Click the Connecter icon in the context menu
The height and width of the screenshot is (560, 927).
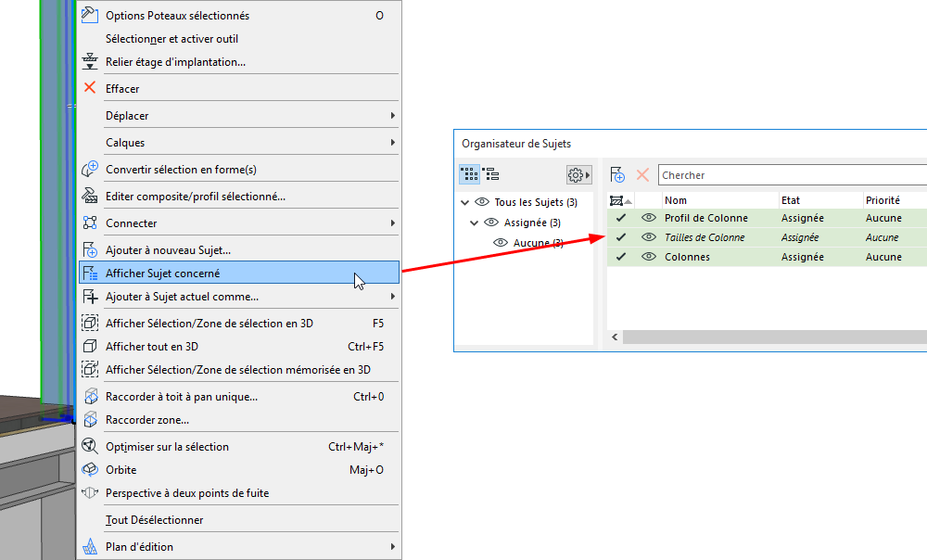click(90, 223)
